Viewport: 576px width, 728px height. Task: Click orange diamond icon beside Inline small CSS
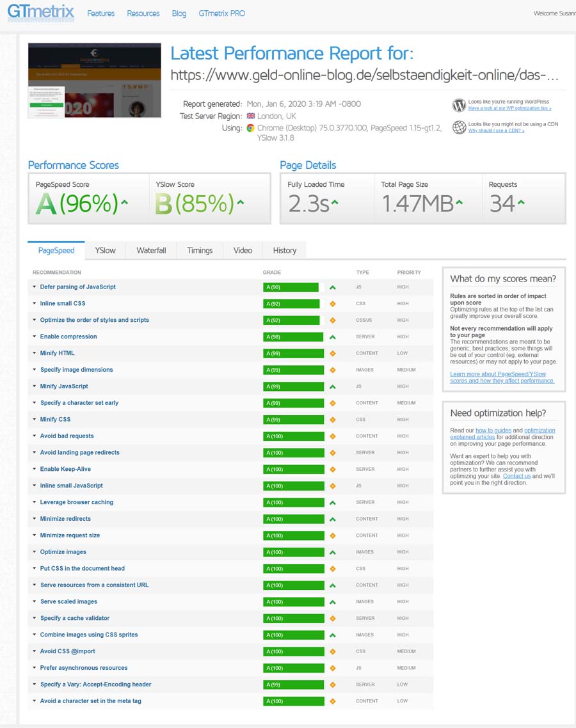pos(333,304)
